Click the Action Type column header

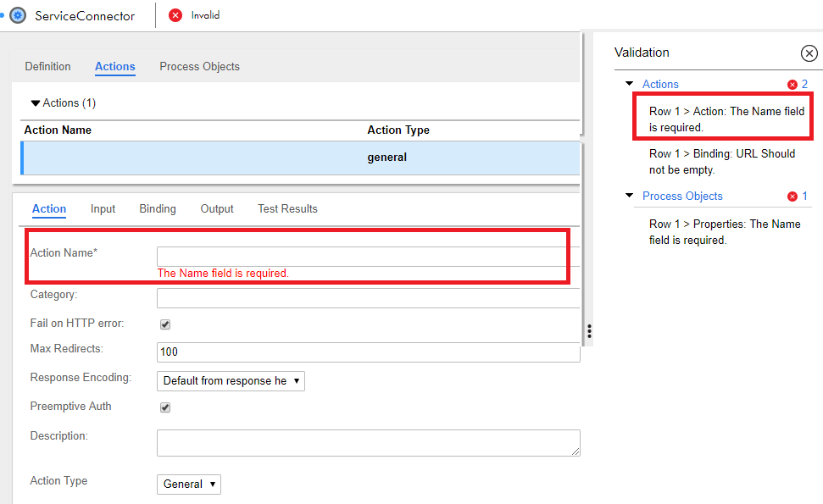(x=398, y=130)
